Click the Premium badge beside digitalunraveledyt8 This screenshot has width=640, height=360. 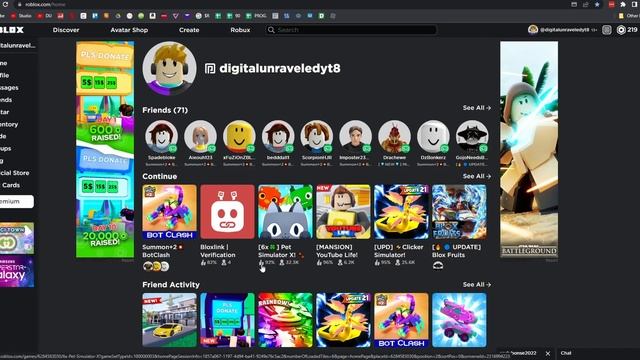(x=210, y=69)
